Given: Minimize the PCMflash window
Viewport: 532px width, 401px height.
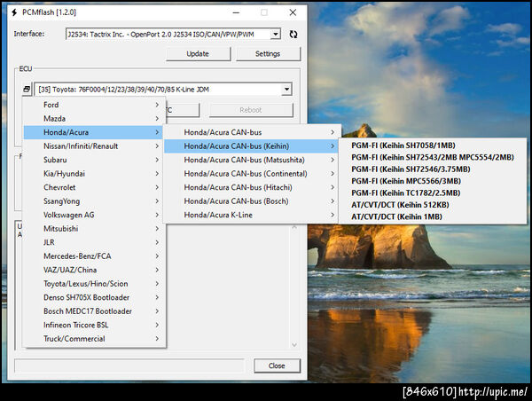Looking at the screenshot, I should (236, 12).
